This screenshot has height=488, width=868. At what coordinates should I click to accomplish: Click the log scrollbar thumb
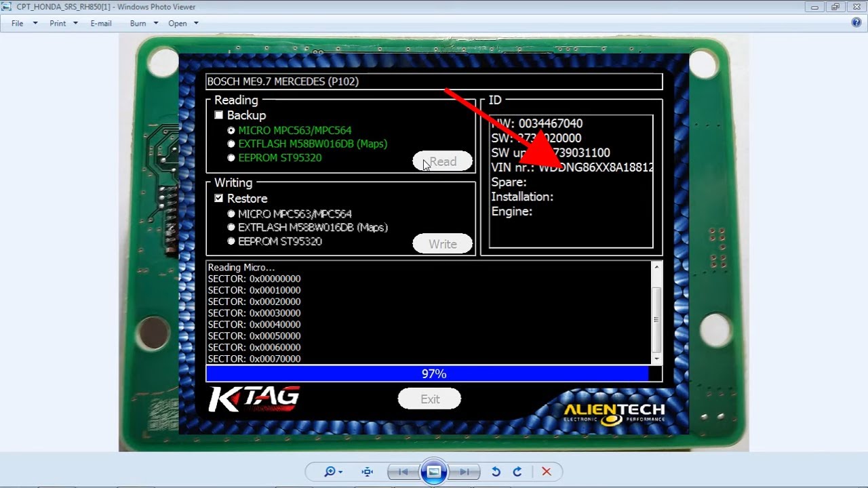pyautogui.click(x=656, y=319)
